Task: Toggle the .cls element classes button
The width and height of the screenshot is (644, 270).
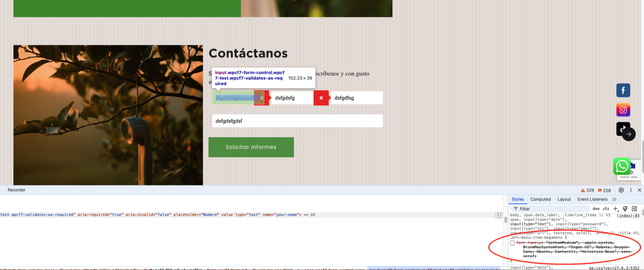Action: (606, 209)
